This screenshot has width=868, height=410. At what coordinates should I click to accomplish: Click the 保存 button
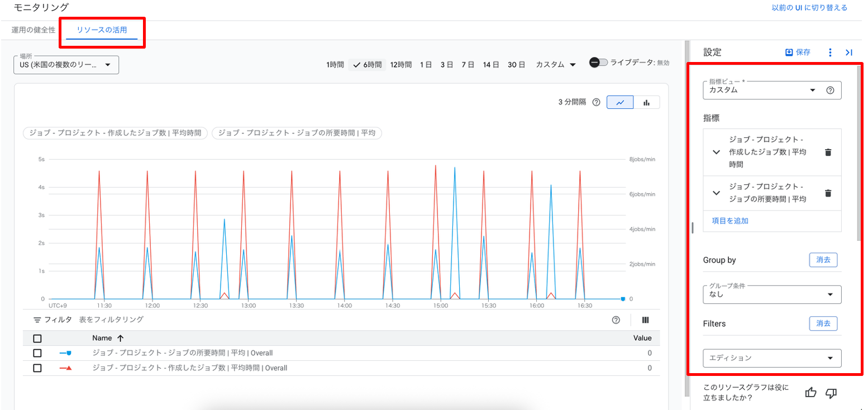798,53
